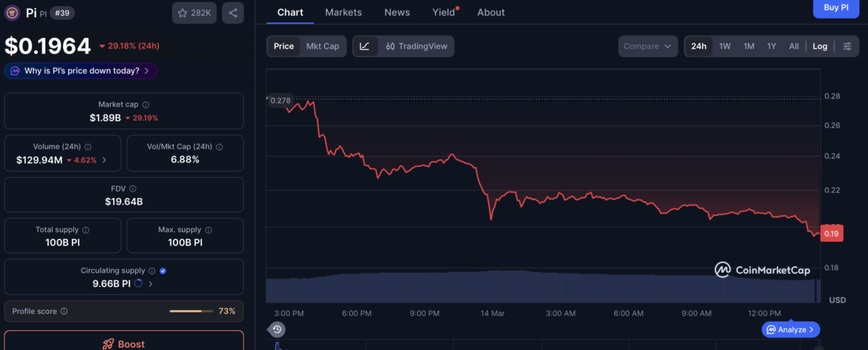Select 1W time range
The height and width of the screenshot is (350, 868).
pos(725,46)
